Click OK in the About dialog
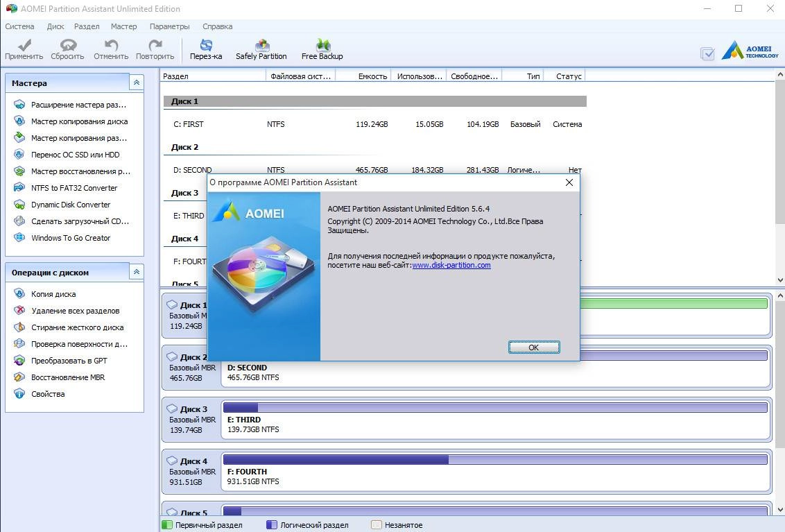 [534, 347]
